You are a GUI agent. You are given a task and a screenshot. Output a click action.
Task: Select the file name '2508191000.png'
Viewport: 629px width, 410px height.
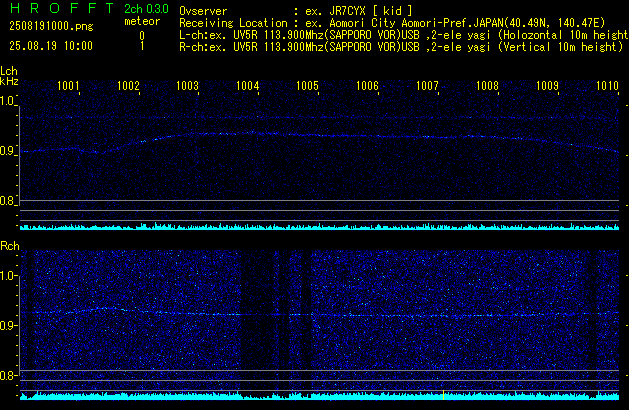pos(51,26)
